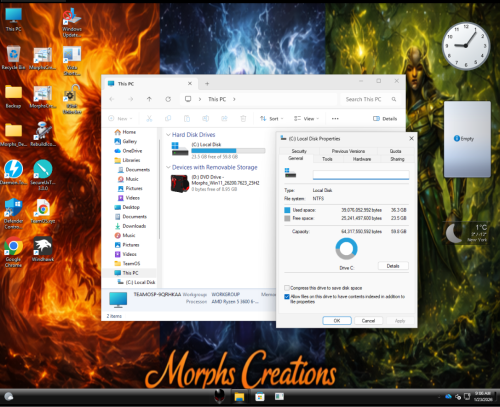Click the Recycle Bin desktop icon
The image size is (500, 407).
point(13,58)
